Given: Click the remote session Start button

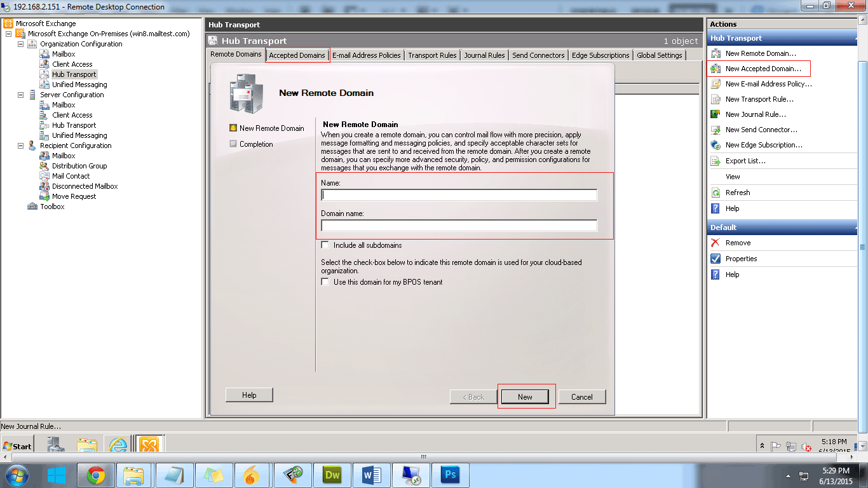Looking at the screenshot, I should click(17, 445).
